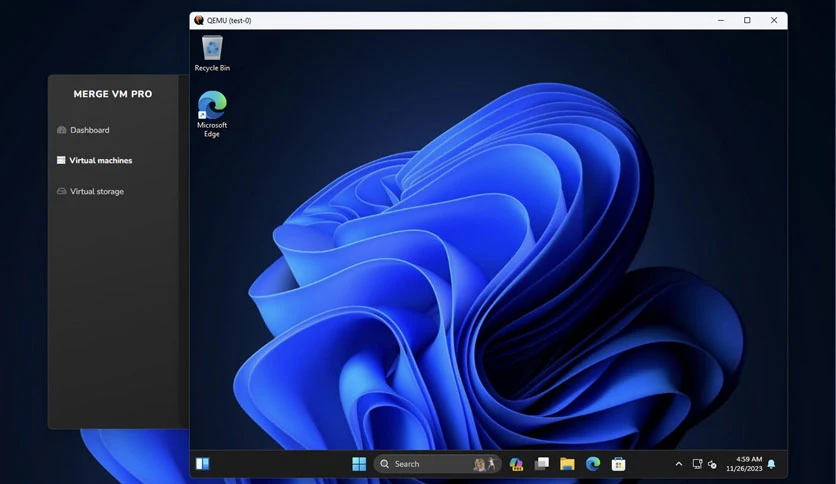Click the MERGE VM PRO title text

pyautogui.click(x=112, y=94)
